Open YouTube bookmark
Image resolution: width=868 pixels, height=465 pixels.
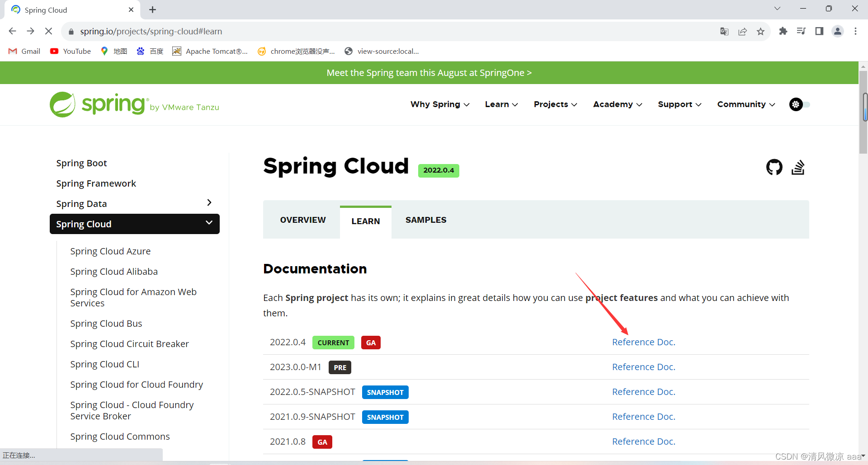[71, 51]
